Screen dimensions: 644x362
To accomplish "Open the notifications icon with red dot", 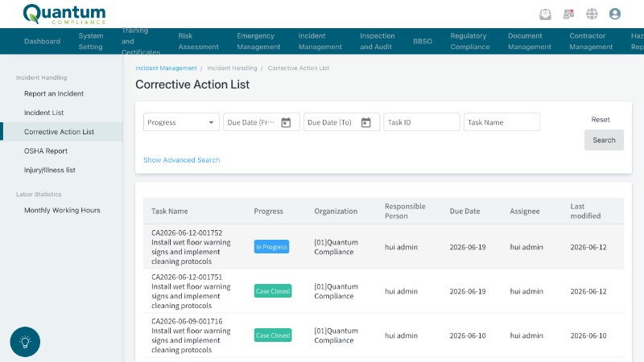I will [x=568, y=14].
